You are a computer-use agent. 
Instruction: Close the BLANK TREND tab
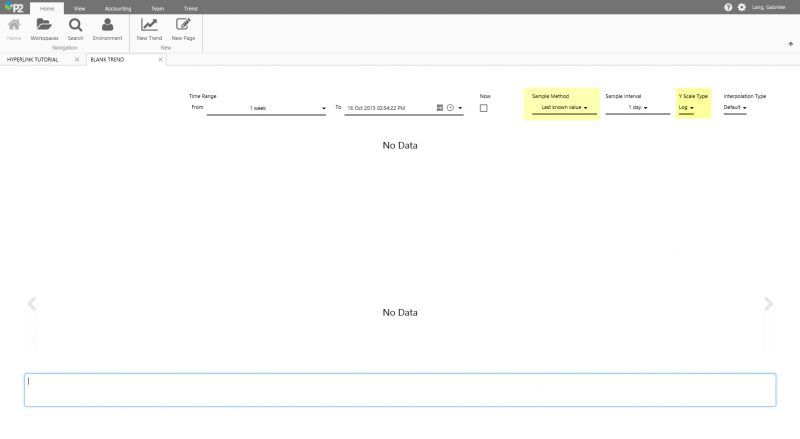[160, 60]
